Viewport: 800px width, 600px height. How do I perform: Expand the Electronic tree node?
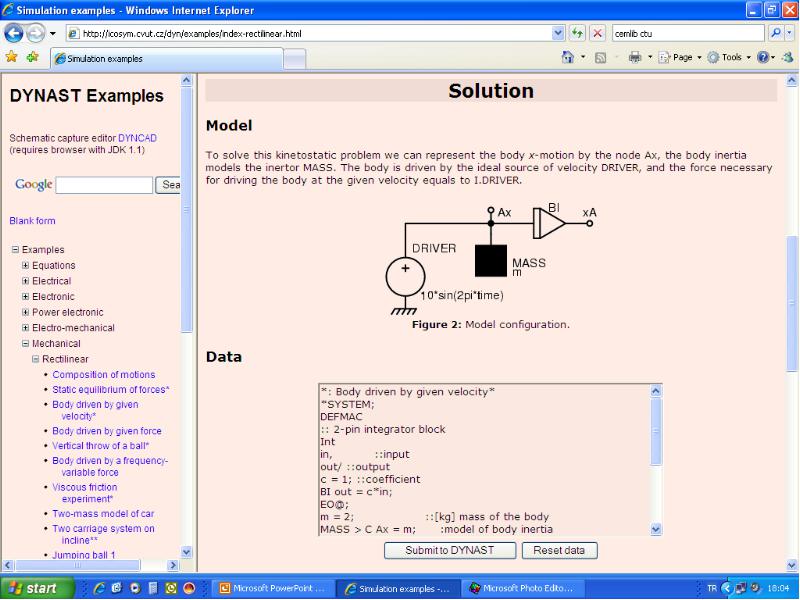26,296
